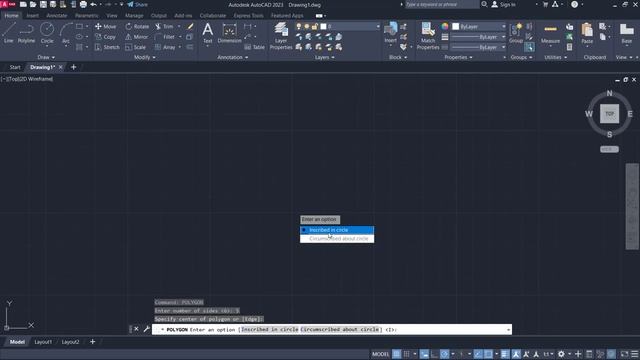Open the Insert ribbon tab

[x=32, y=16]
